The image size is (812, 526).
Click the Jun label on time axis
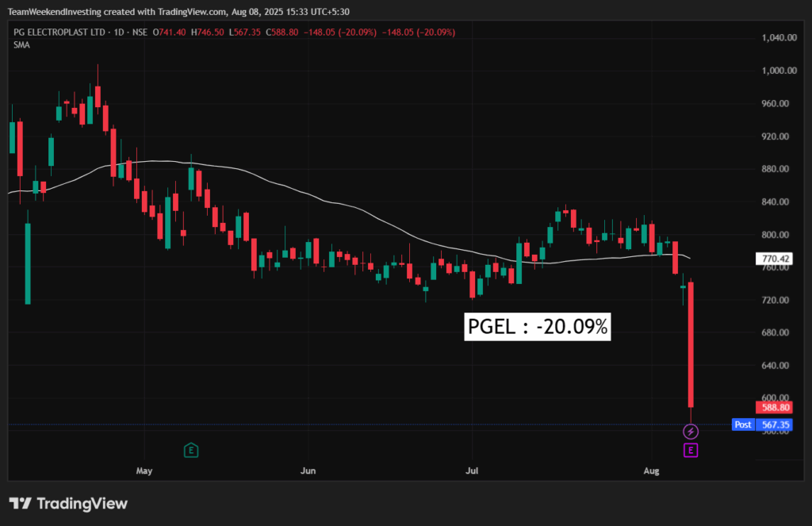pyautogui.click(x=308, y=470)
